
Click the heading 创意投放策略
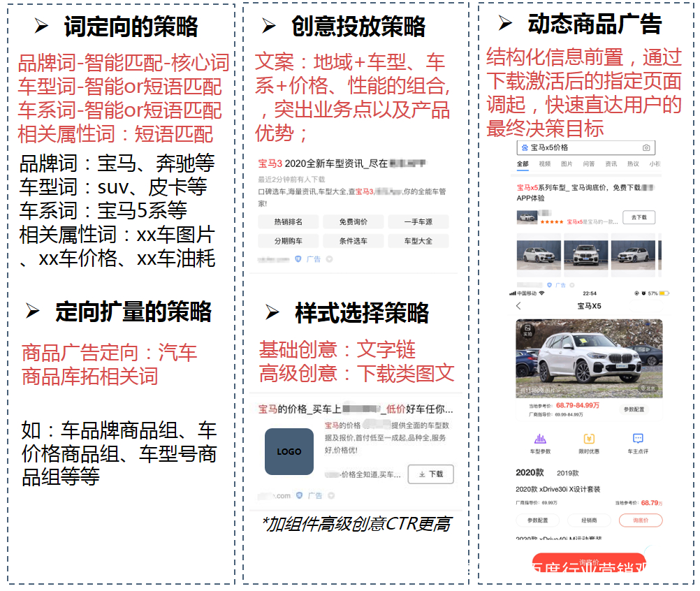pyautogui.click(x=358, y=27)
